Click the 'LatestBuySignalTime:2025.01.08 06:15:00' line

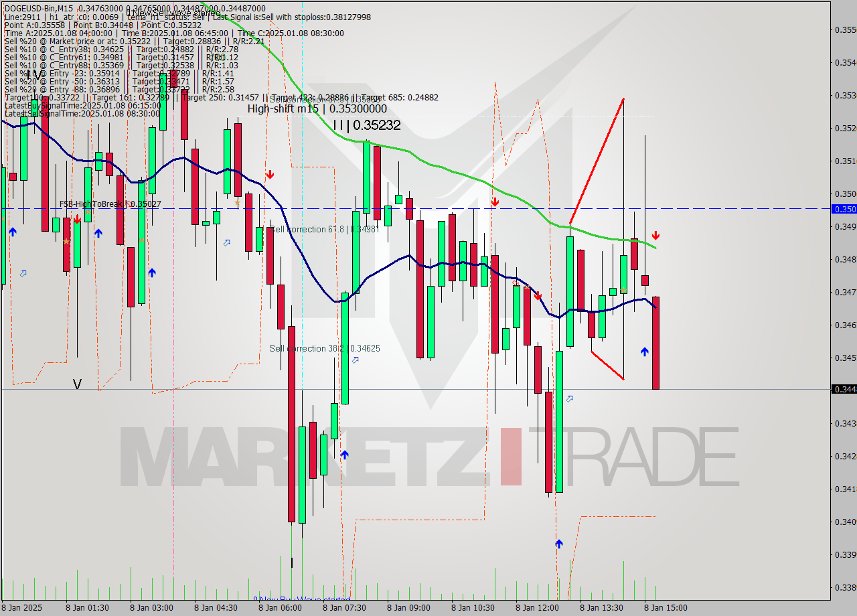click(82, 105)
